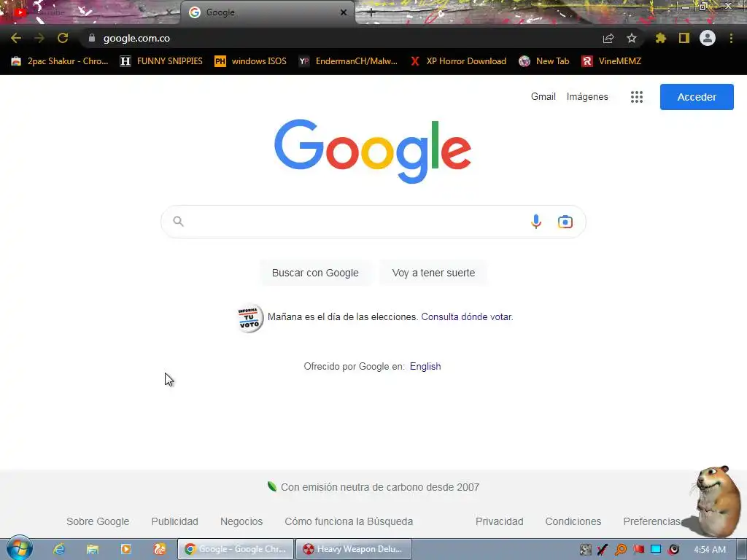Image resolution: width=747 pixels, height=560 pixels.
Task: Click the forward navigation arrow
Action: click(39, 38)
